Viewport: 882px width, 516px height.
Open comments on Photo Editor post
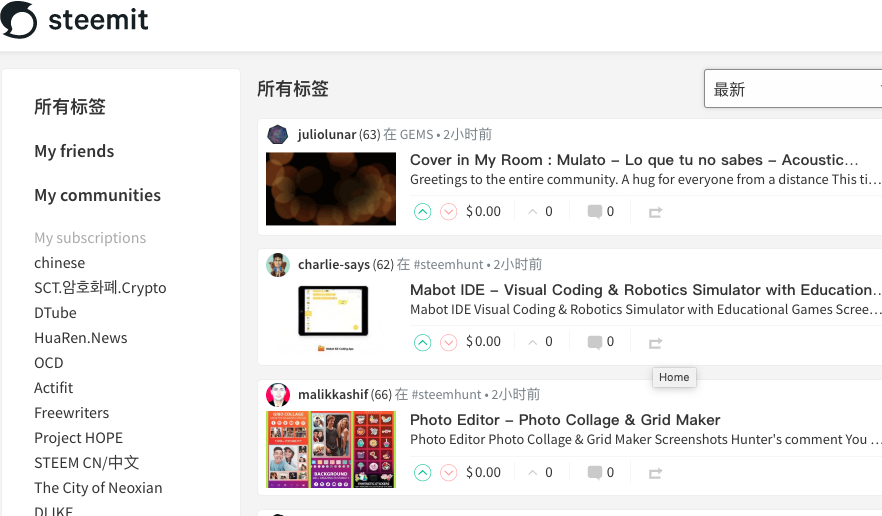pos(601,473)
